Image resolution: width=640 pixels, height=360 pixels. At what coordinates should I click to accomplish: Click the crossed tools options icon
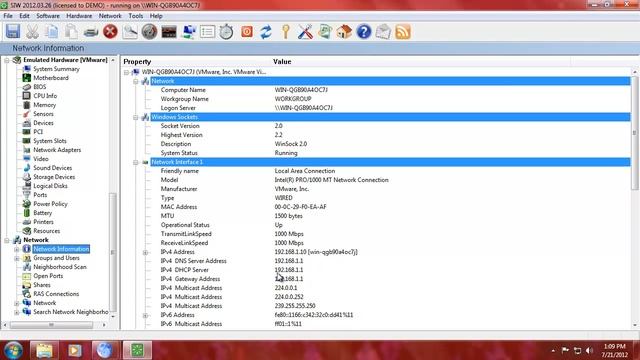click(305, 31)
